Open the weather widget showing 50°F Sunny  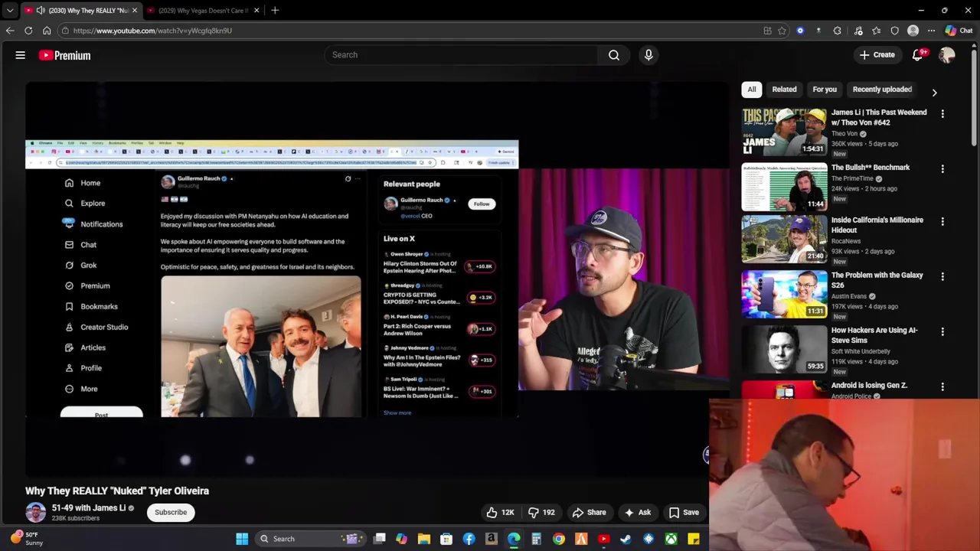[26, 539]
